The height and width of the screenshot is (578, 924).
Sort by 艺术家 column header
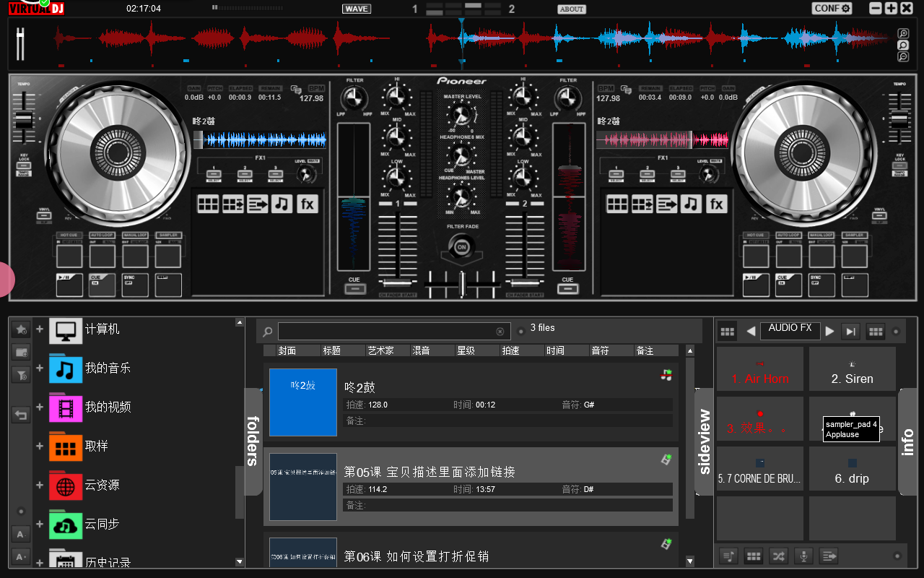[388, 350]
